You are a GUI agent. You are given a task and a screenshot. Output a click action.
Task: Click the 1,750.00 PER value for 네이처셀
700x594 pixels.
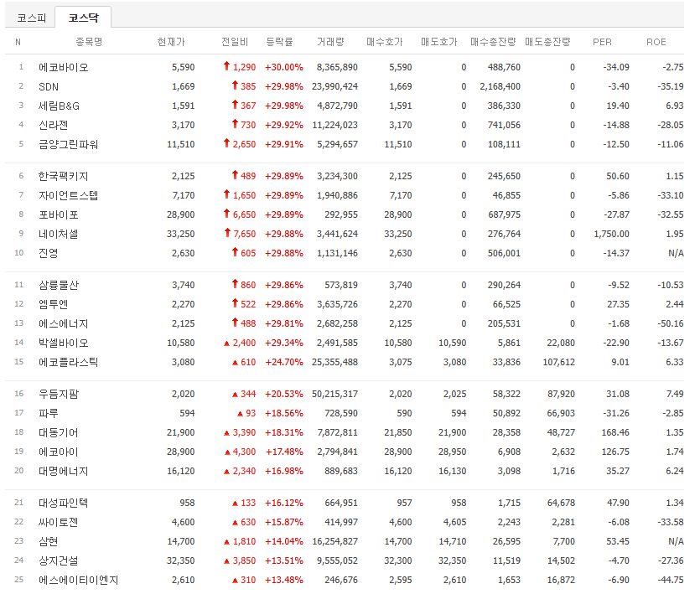point(612,234)
